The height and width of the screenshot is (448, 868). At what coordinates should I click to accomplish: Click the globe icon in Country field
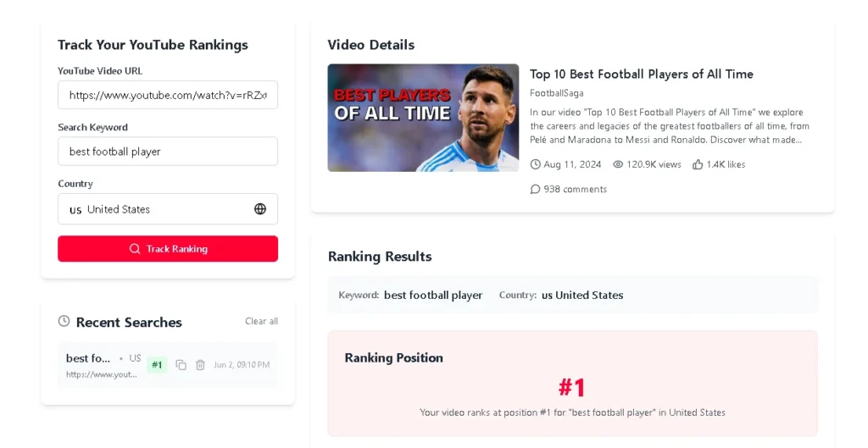[x=260, y=209]
